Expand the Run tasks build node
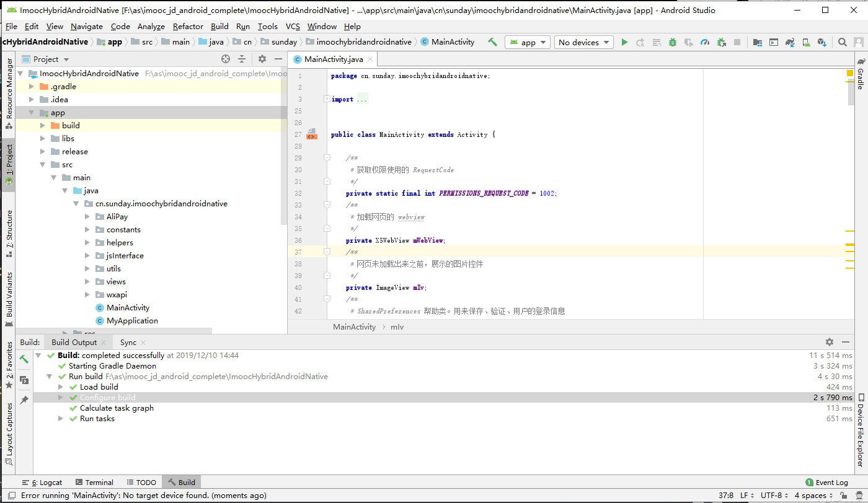The image size is (868, 503). 61,419
